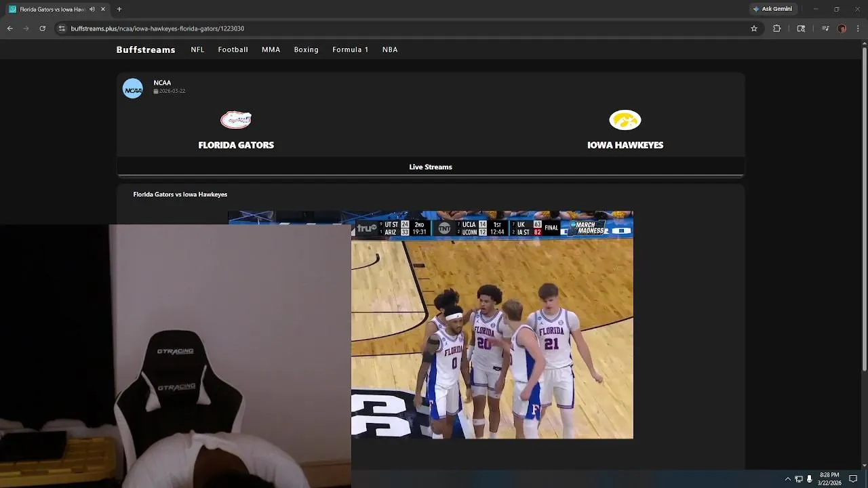The image size is (868, 488).
Task: Click UT ST vs ARIZ score ticker
Action: click(404, 228)
